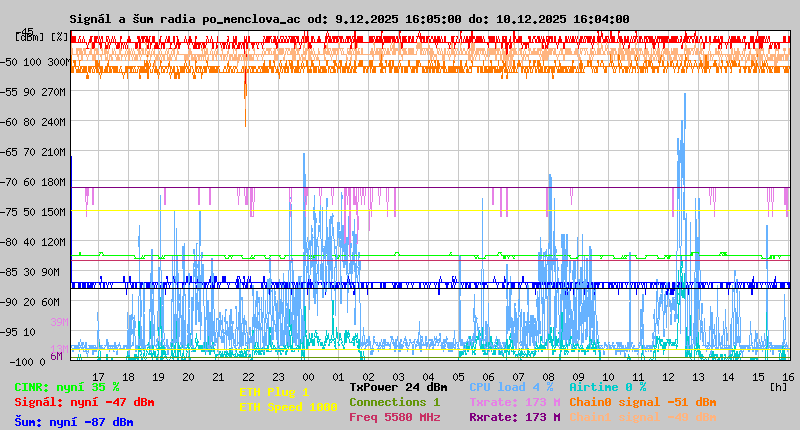Image resolution: width=800 pixels, height=430 pixels.
Task: Select the Connections 1 legend entry
Action: click(x=394, y=402)
